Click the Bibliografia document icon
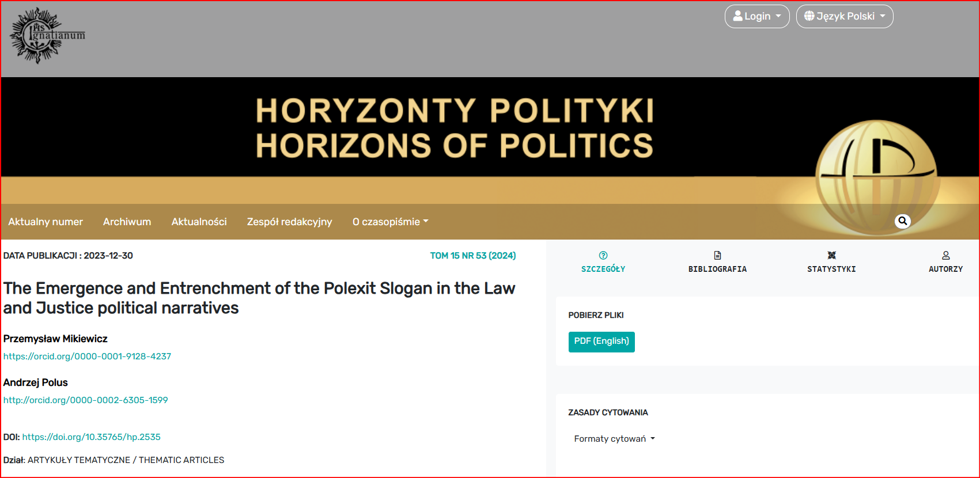 (717, 255)
